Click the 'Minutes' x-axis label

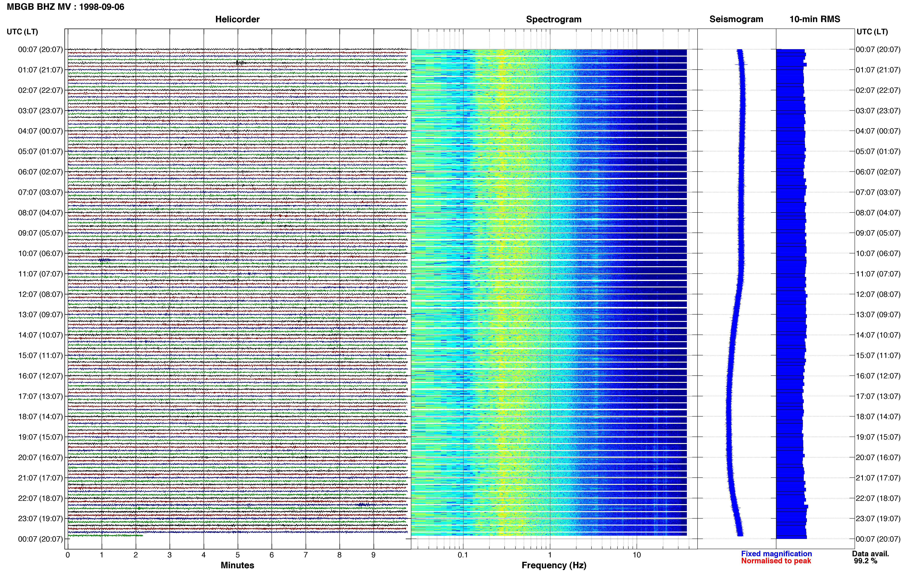(237, 565)
